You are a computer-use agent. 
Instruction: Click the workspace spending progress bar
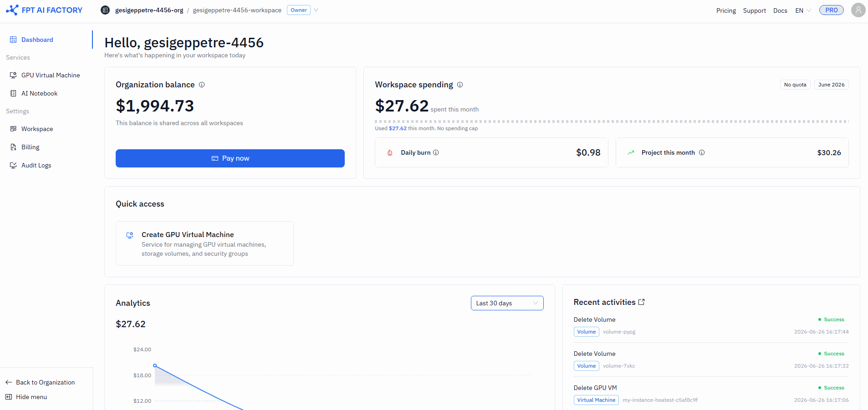point(612,121)
